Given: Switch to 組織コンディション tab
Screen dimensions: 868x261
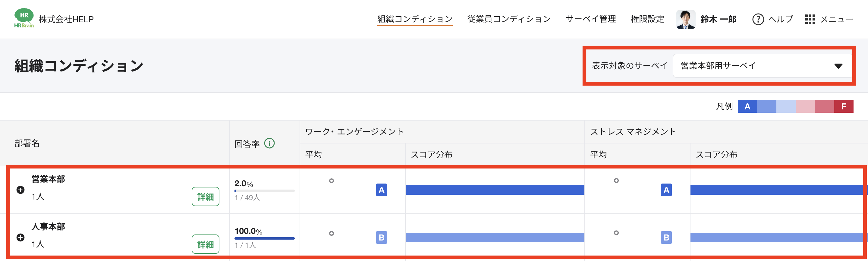Looking at the screenshot, I should (x=414, y=19).
